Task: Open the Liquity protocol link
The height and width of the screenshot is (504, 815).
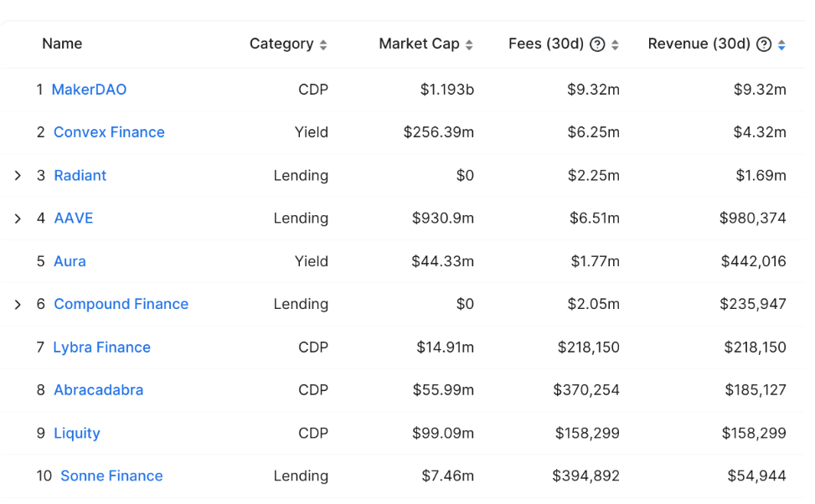Action: pyautogui.click(x=77, y=434)
